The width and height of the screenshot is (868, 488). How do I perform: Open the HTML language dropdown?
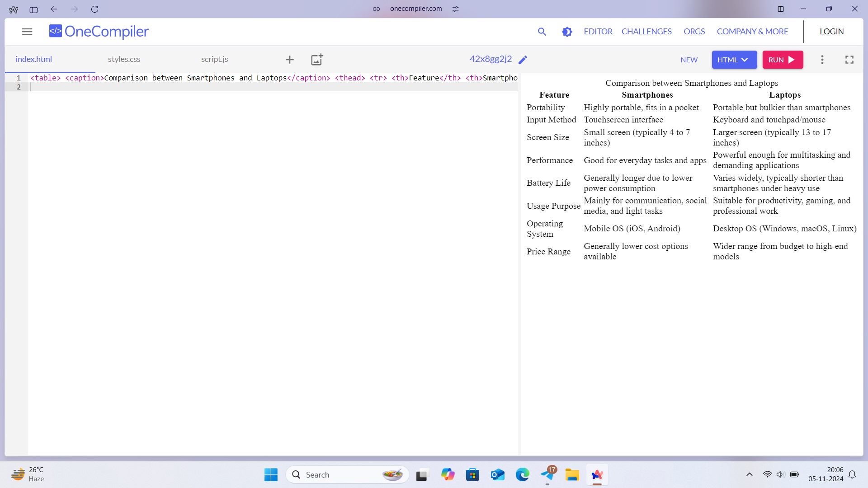click(734, 60)
